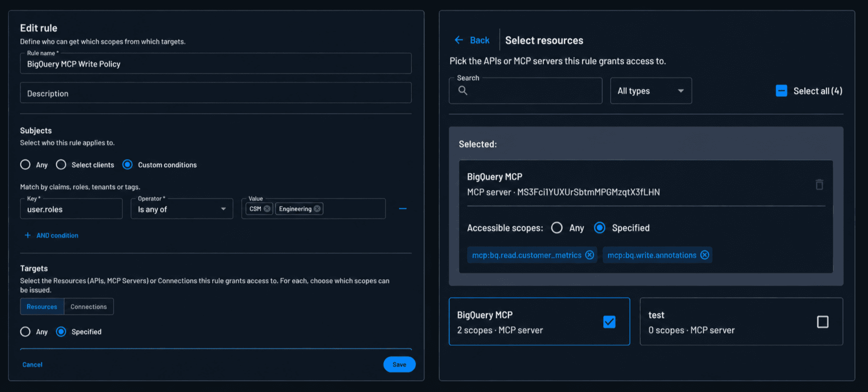Save the rule
The width and height of the screenshot is (868, 392).
pos(399,364)
